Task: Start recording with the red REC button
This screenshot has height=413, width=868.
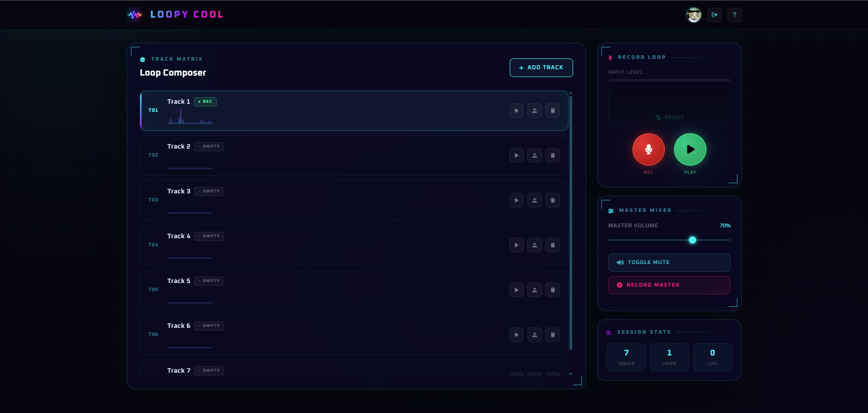Action: [648, 149]
